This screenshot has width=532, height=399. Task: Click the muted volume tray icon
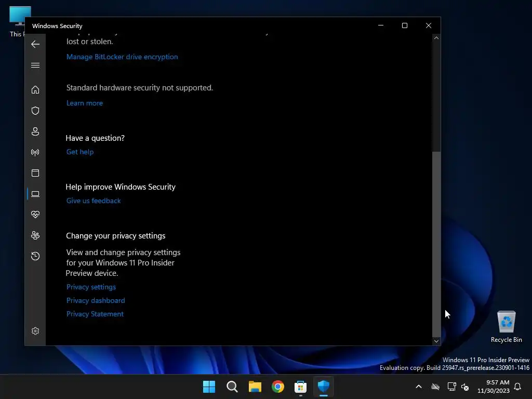[x=465, y=387]
